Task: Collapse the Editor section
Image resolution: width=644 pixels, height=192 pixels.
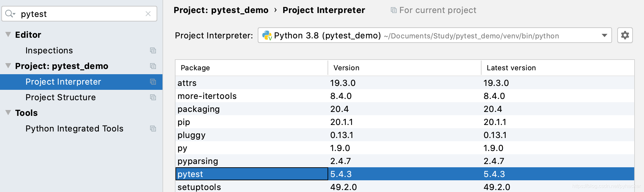Action: pos(8,34)
